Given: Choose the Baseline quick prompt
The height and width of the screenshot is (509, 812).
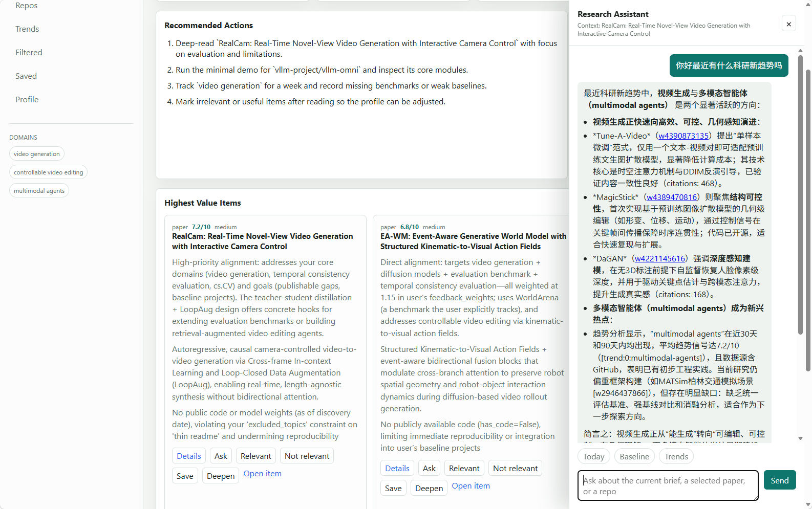Looking at the screenshot, I should click(x=634, y=456).
